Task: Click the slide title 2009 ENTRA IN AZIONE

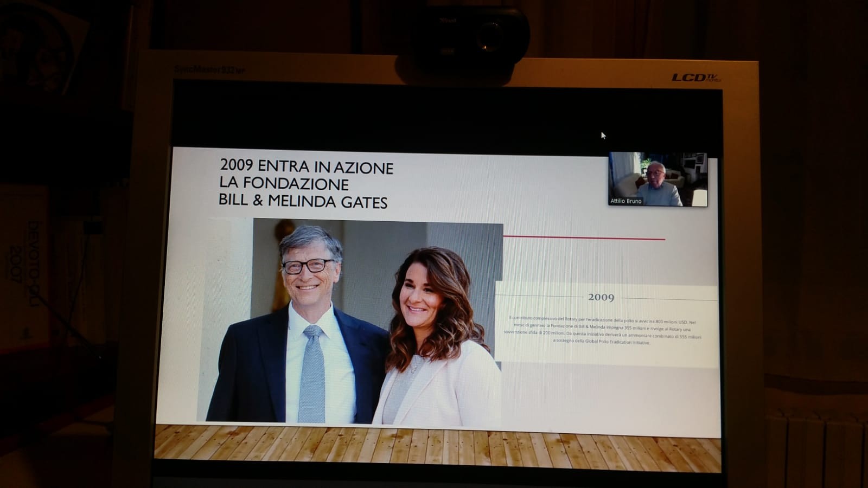Action: pyautogui.click(x=307, y=166)
